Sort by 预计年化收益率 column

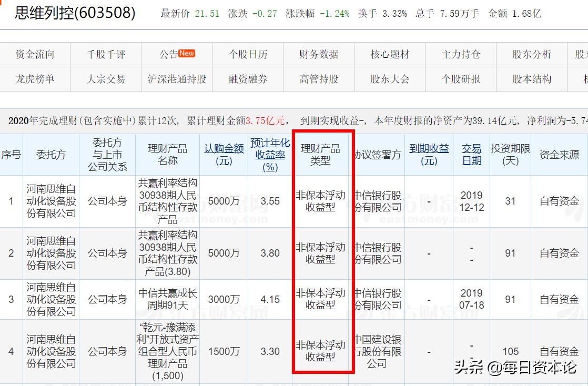point(270,154)
